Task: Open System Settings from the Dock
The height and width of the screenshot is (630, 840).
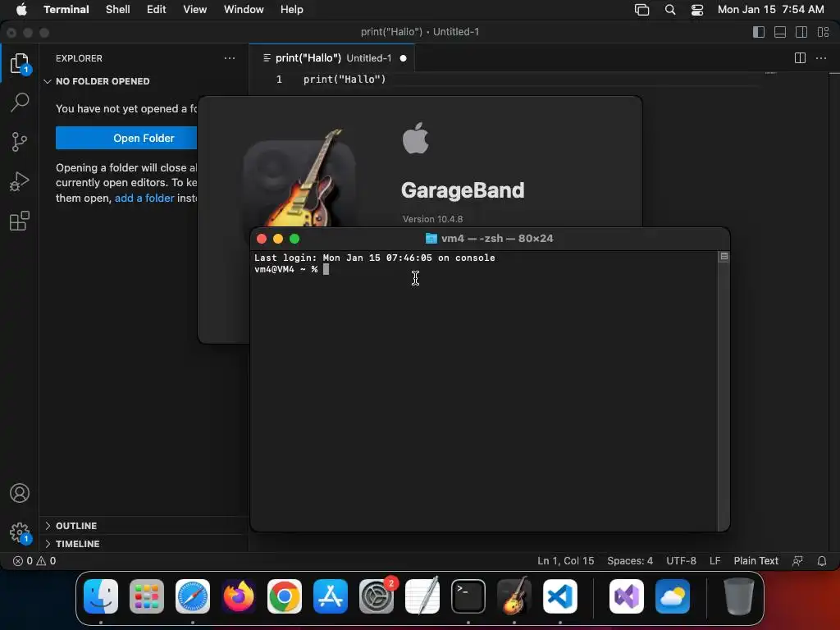Action: pos(377,596)
